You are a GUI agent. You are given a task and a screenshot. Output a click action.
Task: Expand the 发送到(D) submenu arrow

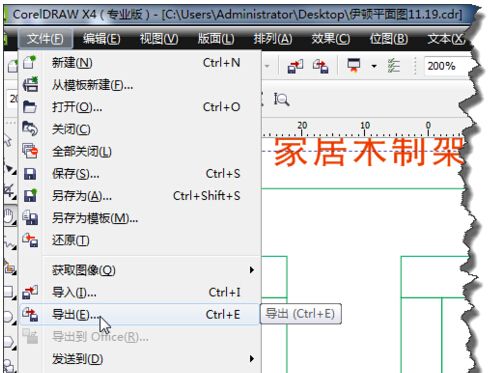(252, 359)
